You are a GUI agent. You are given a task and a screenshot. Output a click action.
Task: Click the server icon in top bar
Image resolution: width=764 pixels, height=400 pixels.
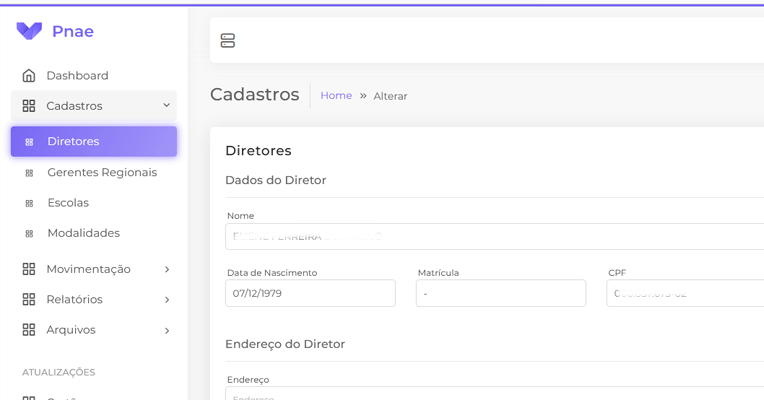[x=228, y=41]
